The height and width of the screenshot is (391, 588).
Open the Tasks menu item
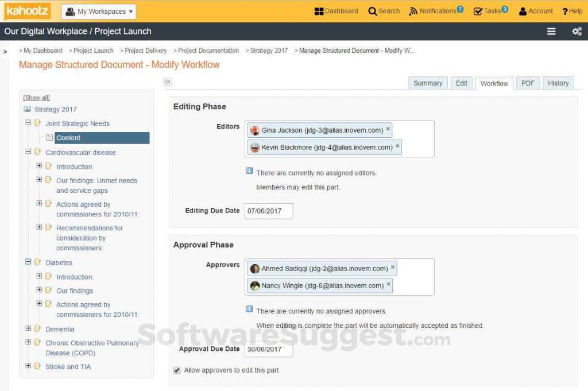tap(490, 11)
